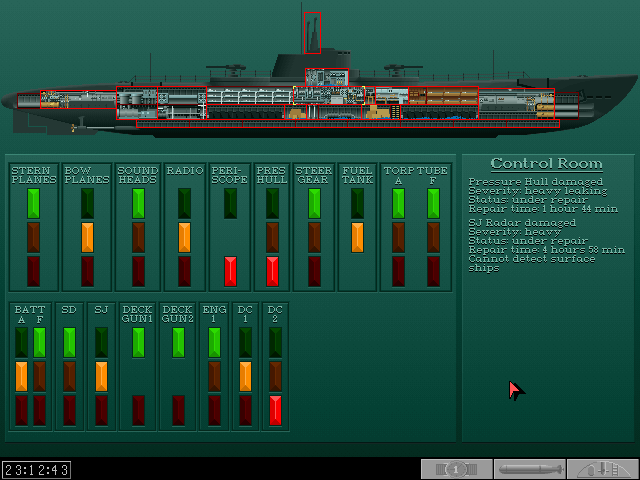Click the green Stern Planes status light
Screen dimensions: 640x480
(33, 203)
